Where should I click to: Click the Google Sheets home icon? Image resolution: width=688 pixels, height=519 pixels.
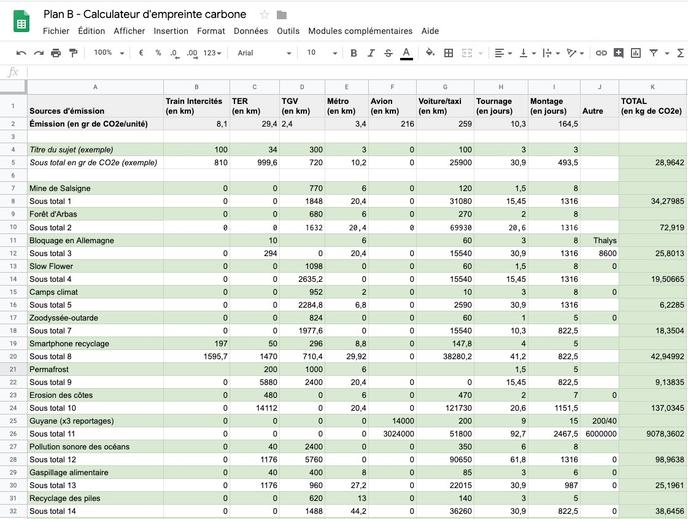click(21, 22)
